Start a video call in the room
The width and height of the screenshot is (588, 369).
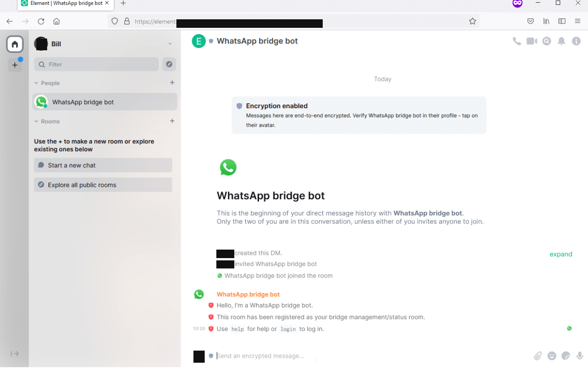coord(531,41)
